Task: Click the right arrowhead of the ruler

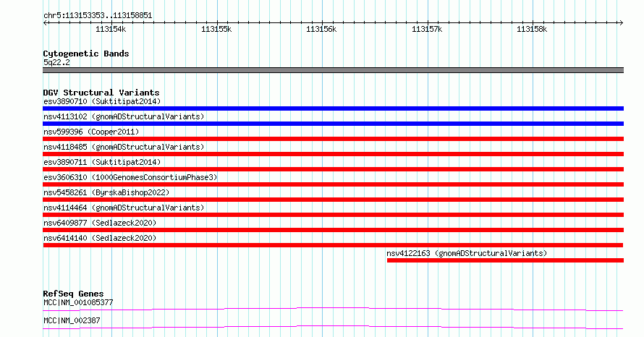Action: 621,23
